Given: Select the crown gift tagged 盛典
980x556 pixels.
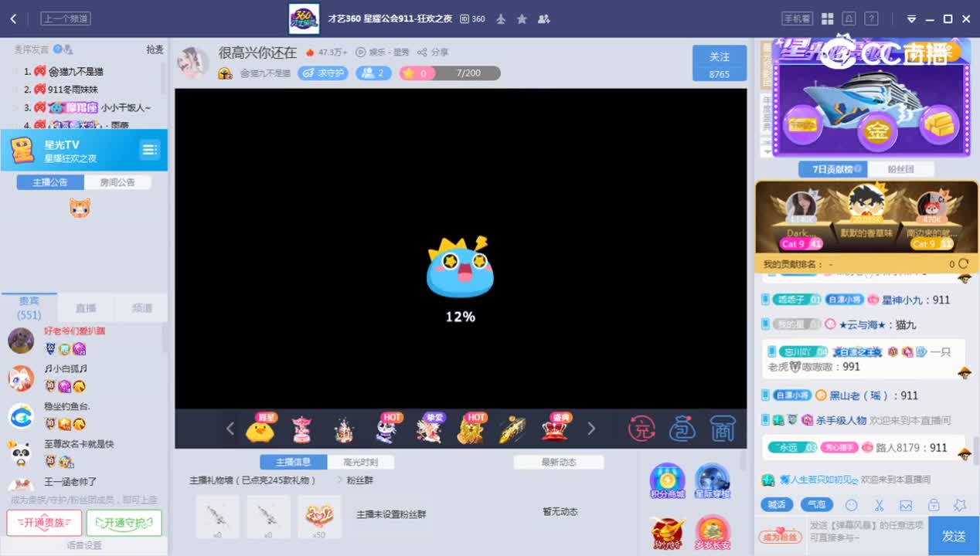Looking at the screenshot, I should tap(555, 428).
